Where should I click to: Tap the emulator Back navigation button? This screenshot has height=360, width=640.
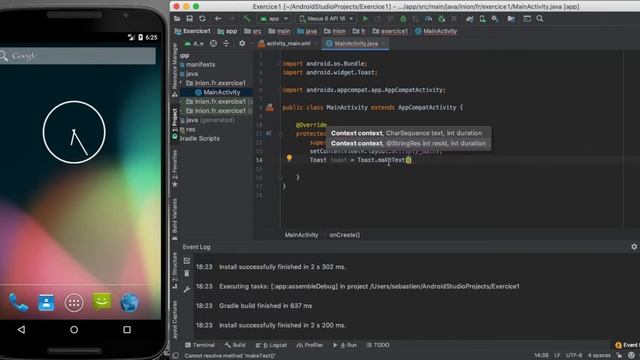click(x=21, y=329)
